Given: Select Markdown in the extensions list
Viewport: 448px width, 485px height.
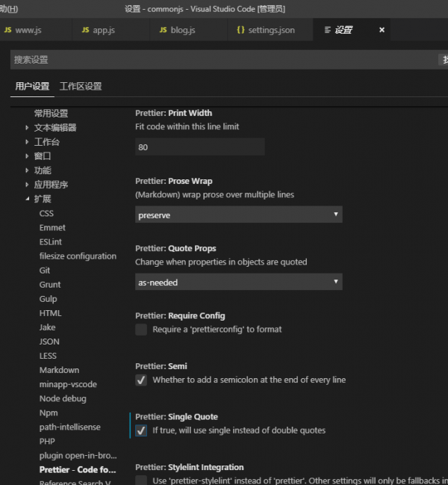Looking at the screenshot, I should point(59,370).
